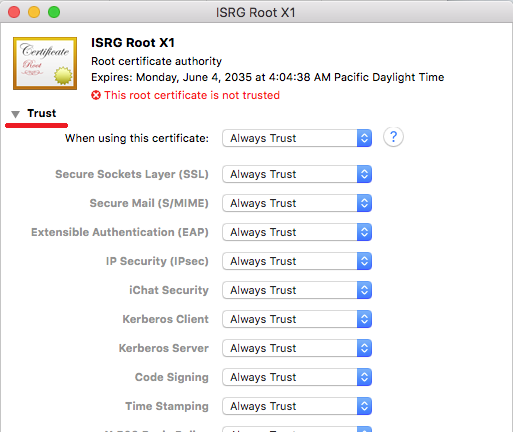
Task: Minimize the window with the yellow button
Action: 34,12
